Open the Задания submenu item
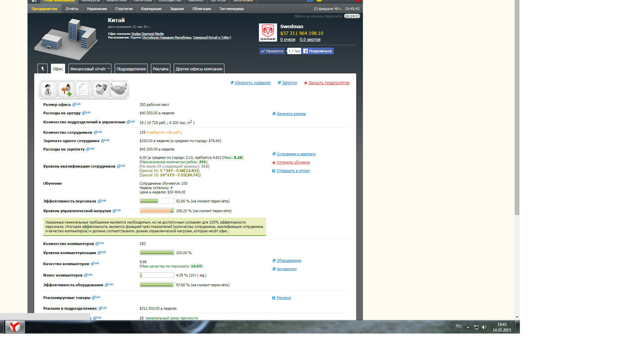 tap(177, 9)
